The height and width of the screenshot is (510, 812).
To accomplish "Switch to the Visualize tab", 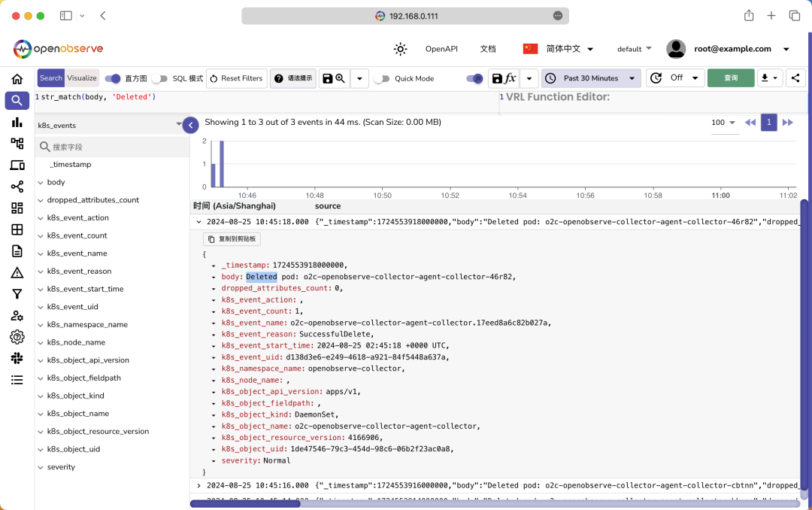I will click(x=82, y=78).
